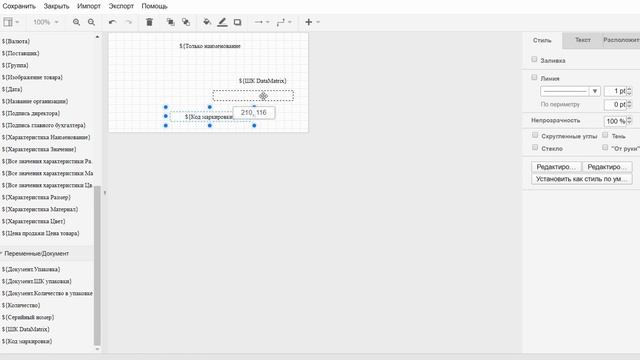Select ${Валюта} in variables list
Image resolution: width=640 pixels, height=360 pixels.
click(16, 41)
